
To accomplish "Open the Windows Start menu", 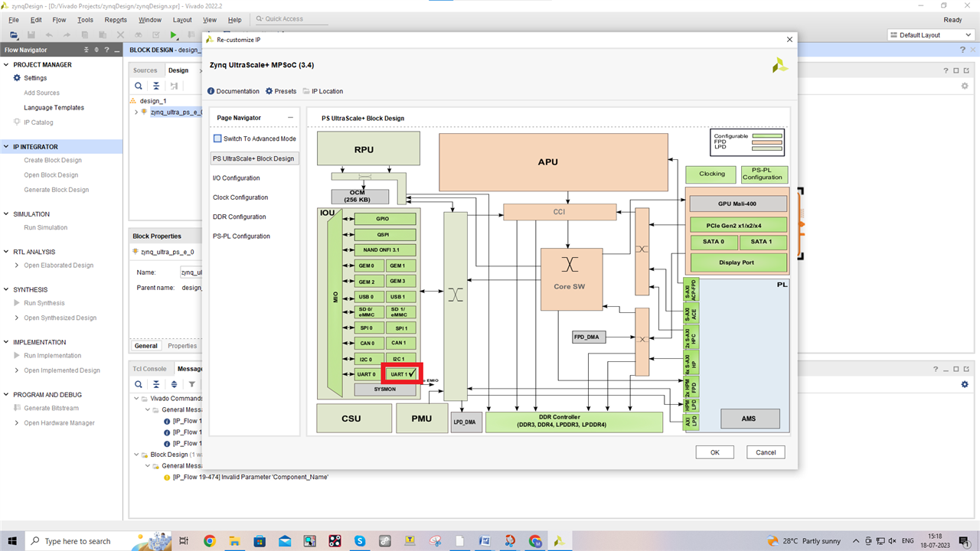I will point(12,541).
